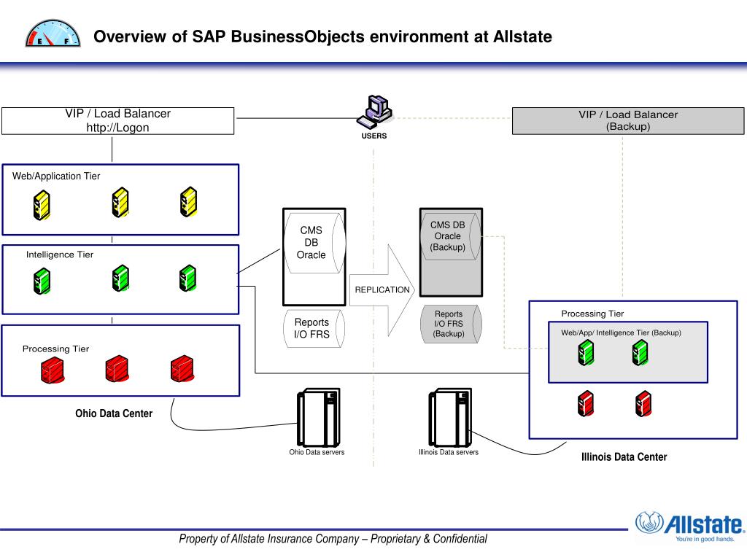Viewport: 747px width, 560px height.
Task: Click the first red Illinois processing server
Action: click(x=586, y=404)
